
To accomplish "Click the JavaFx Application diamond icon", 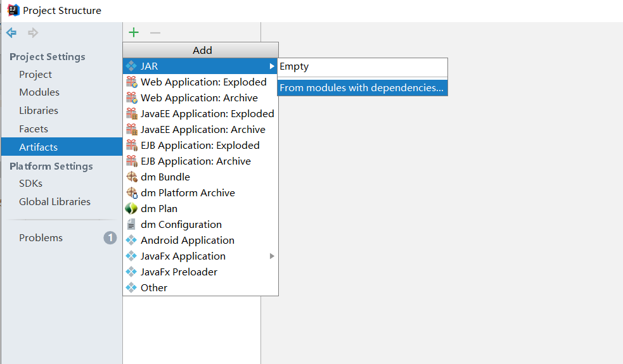I will [131, 256].
